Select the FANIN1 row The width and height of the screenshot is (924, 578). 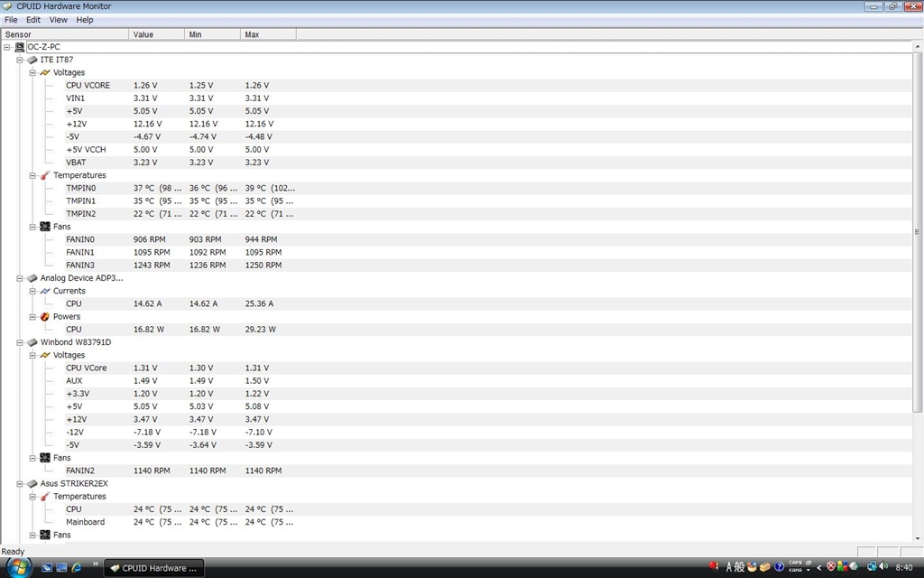[x=488, y=253]
